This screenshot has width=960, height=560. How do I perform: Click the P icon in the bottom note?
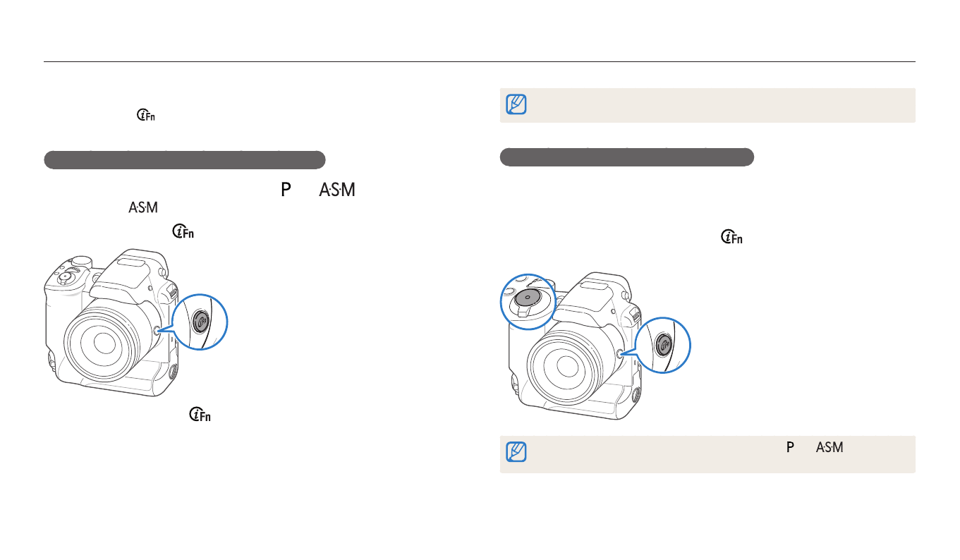(x=791, y=446)
